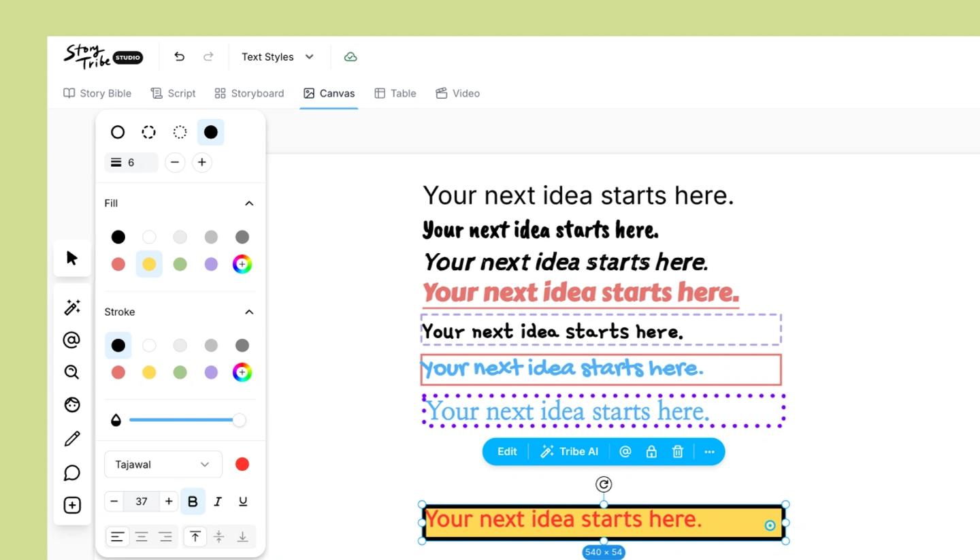
Task: Click the lock icon in floating toolbar
Action: point(651,451)
